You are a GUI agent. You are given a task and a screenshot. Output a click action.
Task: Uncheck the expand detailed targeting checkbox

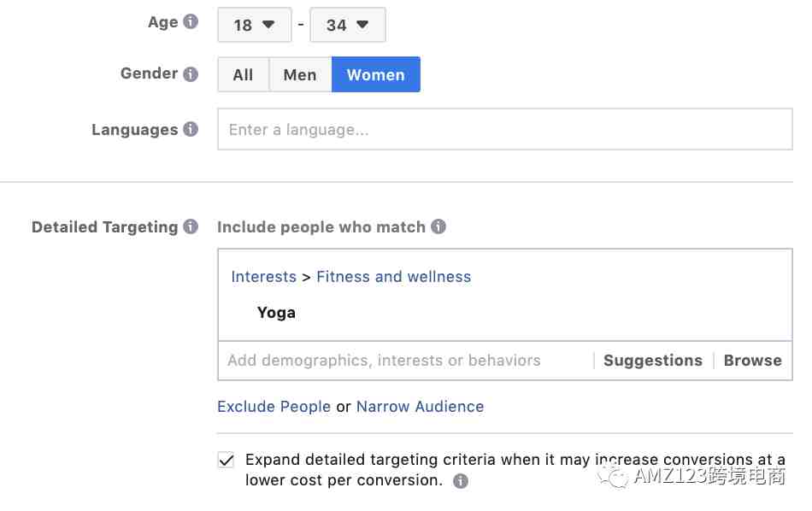pos(227,460)
